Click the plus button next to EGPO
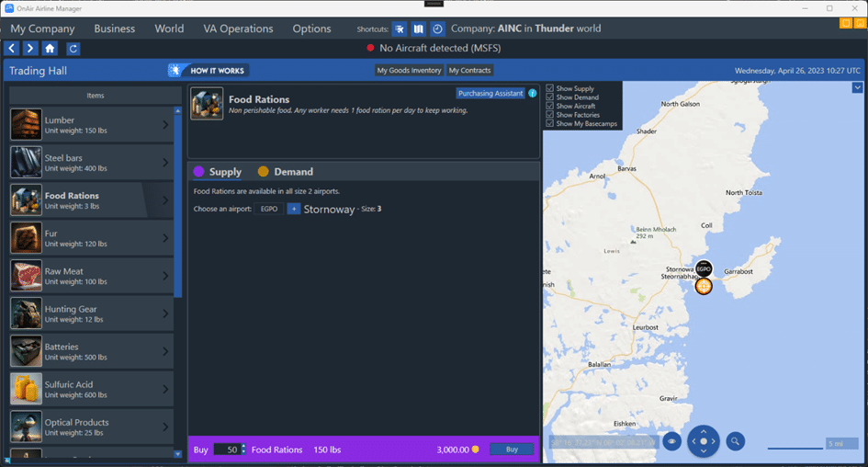The image size is (868, 467). click(293, 209)
